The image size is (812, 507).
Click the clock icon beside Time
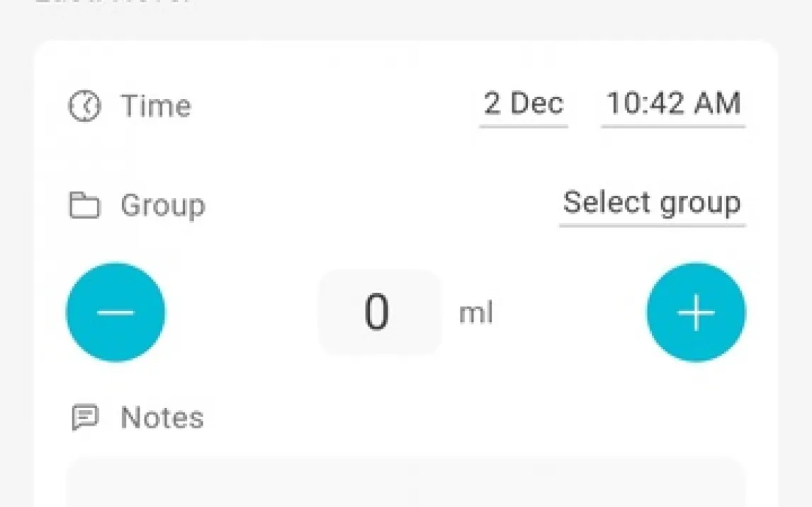coord(85,106)
